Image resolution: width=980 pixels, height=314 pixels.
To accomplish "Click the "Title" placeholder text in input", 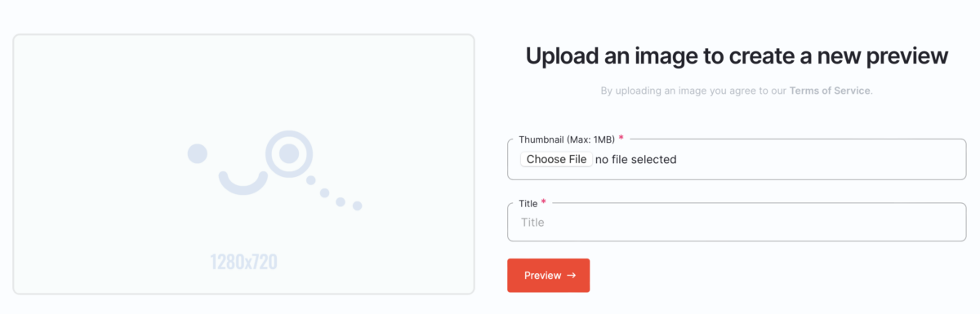I will pyautogui.click(x=532, y=222).
